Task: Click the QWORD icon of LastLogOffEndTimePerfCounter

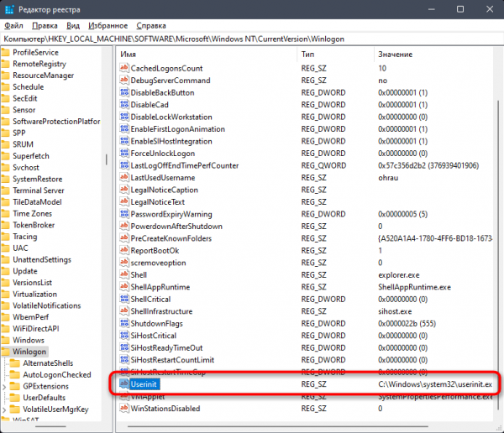Action: (x=124, y=165)
